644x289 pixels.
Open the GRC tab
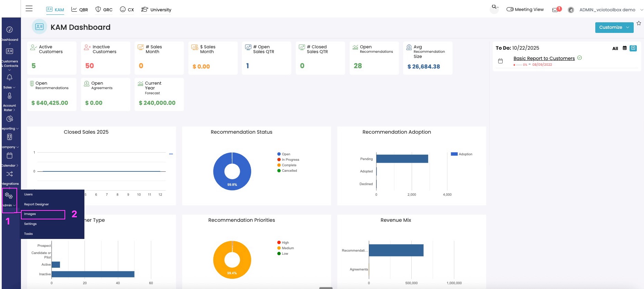click(x=104, y=10)
